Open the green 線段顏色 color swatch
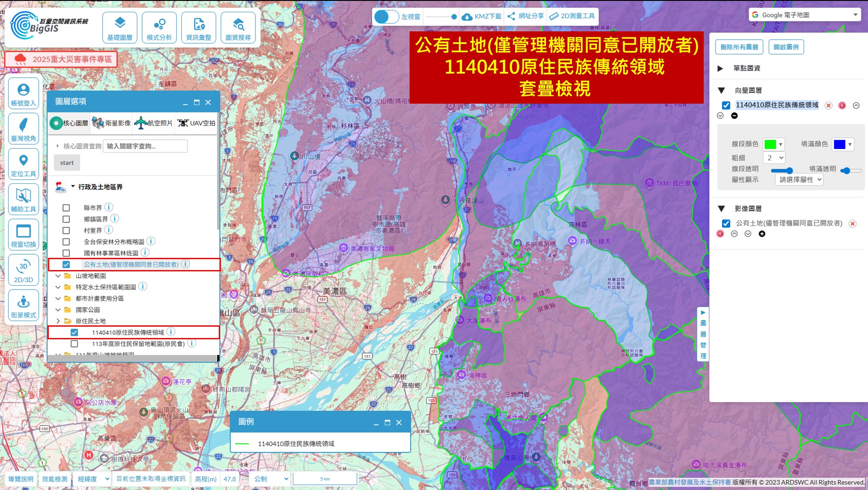Screen dimensions: 868x490 point(773,144)
